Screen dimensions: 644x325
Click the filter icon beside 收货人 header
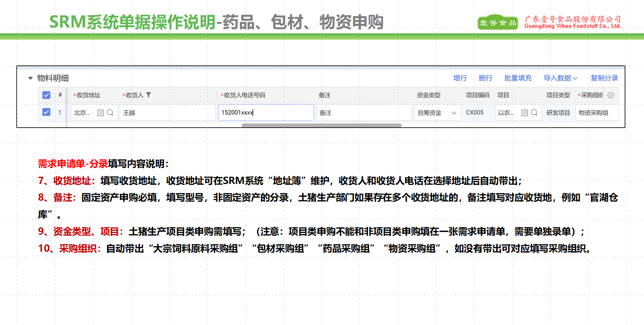click(x=148, y=95)
